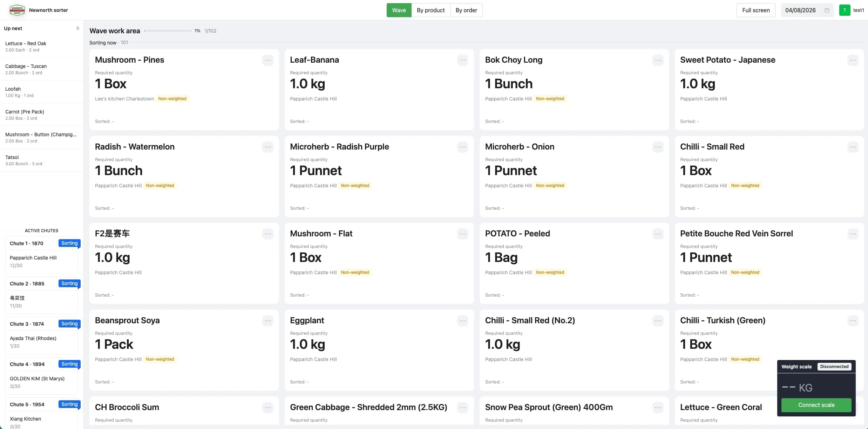Open the Mushroom - Pines card options menu

(268, 60)
